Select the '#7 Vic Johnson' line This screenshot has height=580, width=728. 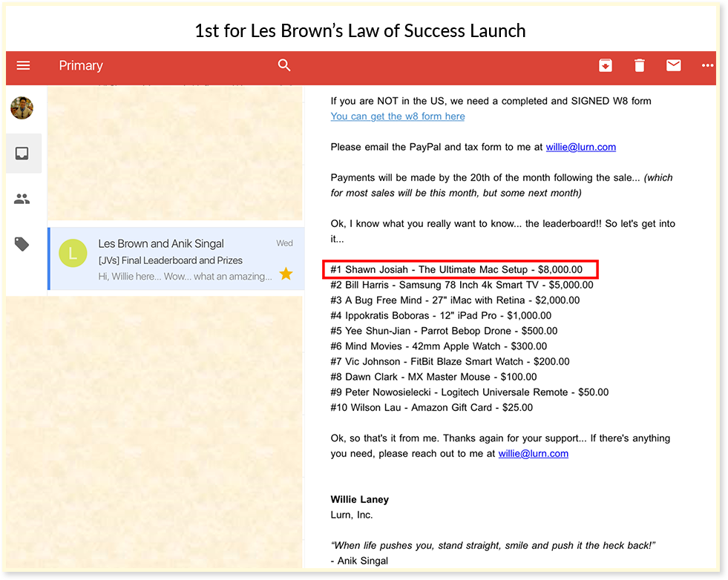450,361
